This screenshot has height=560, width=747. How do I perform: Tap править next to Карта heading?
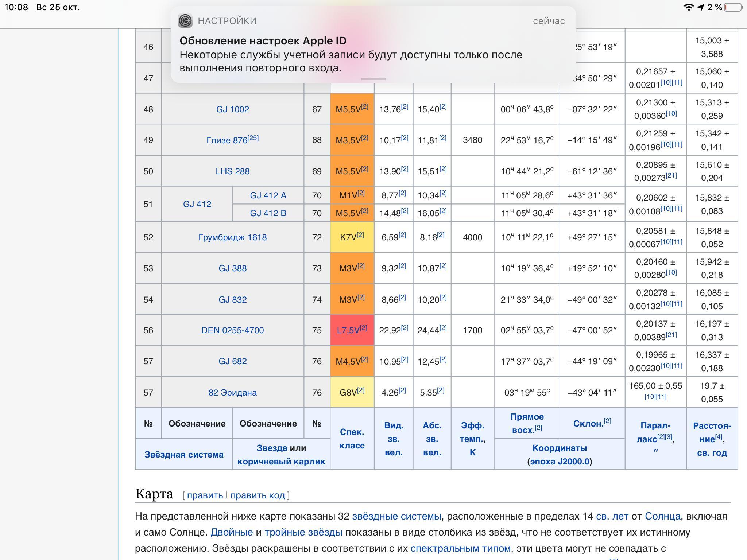point(205,495)
